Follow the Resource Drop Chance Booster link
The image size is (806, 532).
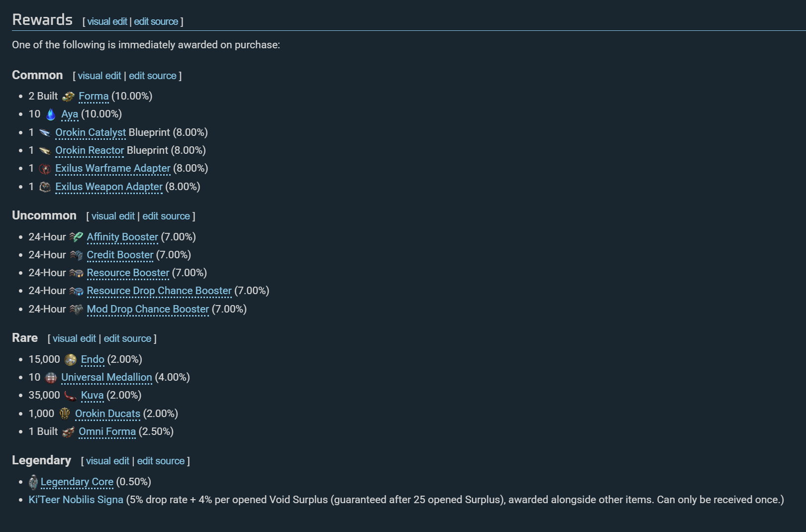[x=159, y=291]
